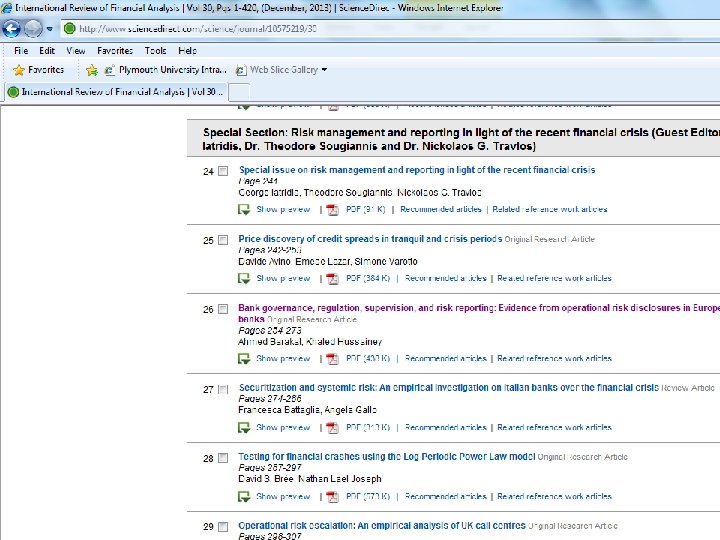This screenshot has width=720, height=540.
Task: Click the browser Back arrow button
Action: (11, 29)
